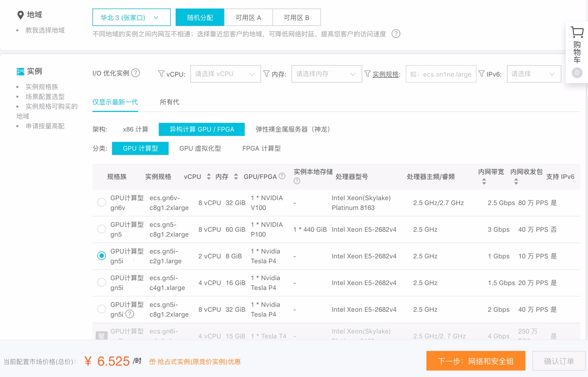This screenshot has width=588, height=377.
Task: Select GPU 虚拟化型 category
Action: (x=200, y=148)
